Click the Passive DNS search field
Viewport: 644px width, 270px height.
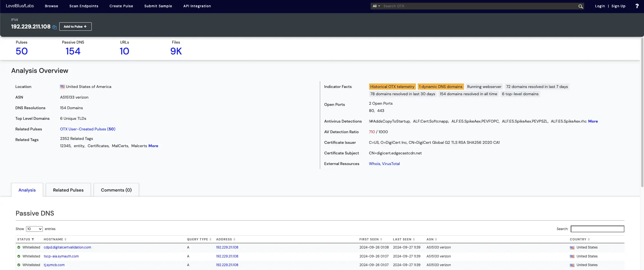coord(597,229)
